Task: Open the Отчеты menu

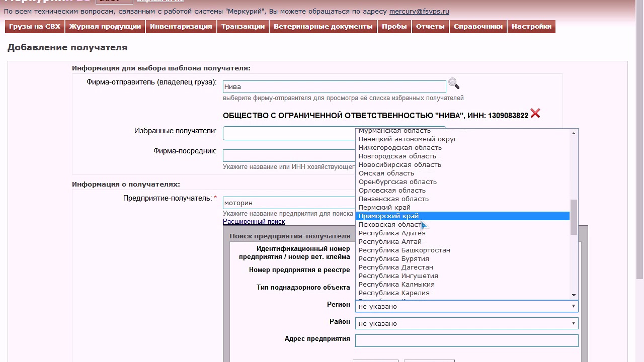Action: pyautogui.click(x=430, y=27)
